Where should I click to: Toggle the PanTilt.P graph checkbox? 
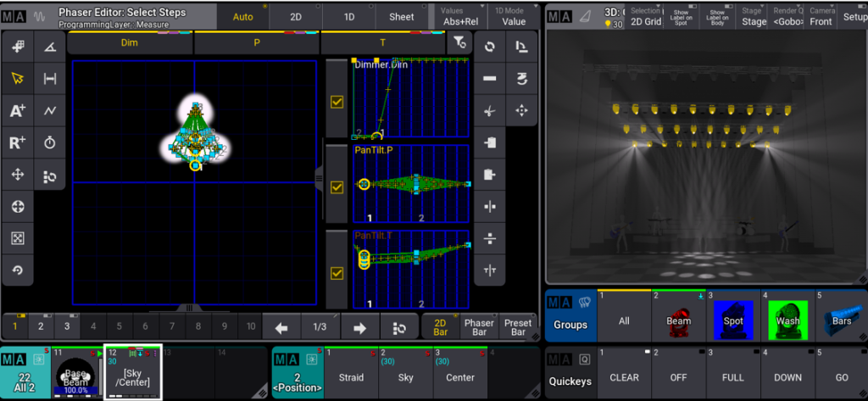(x=337, y=186)
